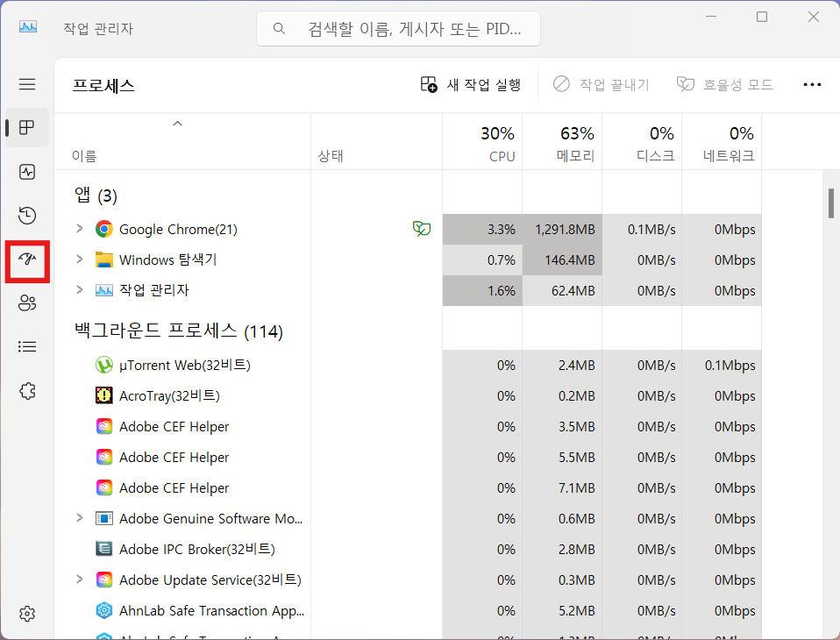
Task: Click µTorrent Web 0.1Mbps network cell
Action: tap(722, 366)
